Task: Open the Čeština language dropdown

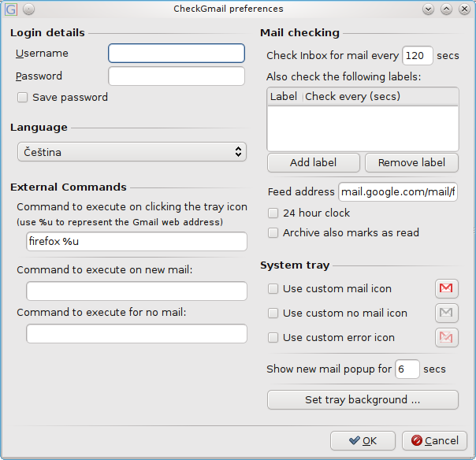Action: pyautogui.click(x=132, y=152)
